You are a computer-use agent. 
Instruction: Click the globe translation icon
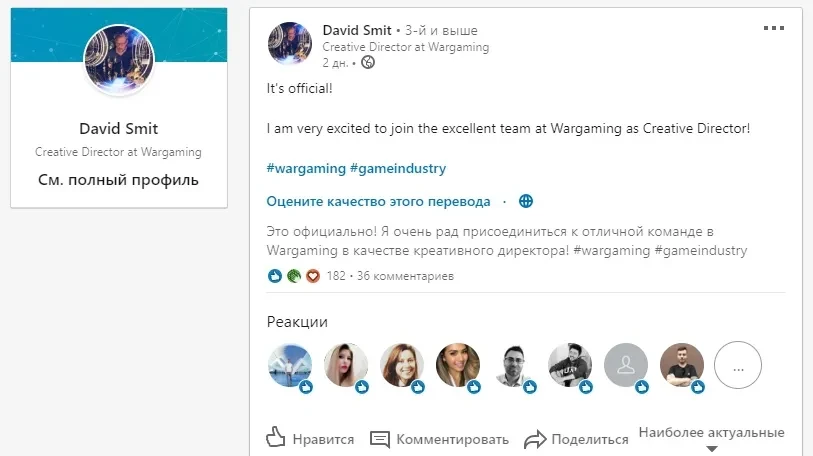click(x=526, y=201)
